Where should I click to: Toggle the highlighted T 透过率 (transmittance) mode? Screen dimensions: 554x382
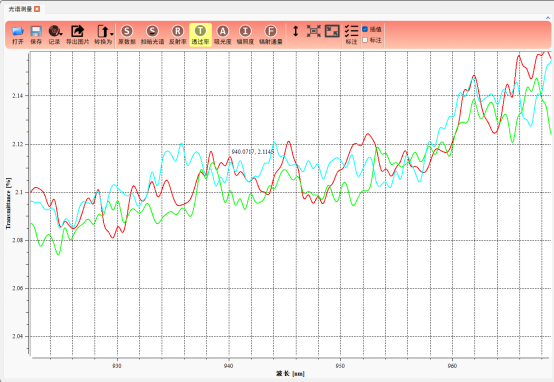click(200, 35)
